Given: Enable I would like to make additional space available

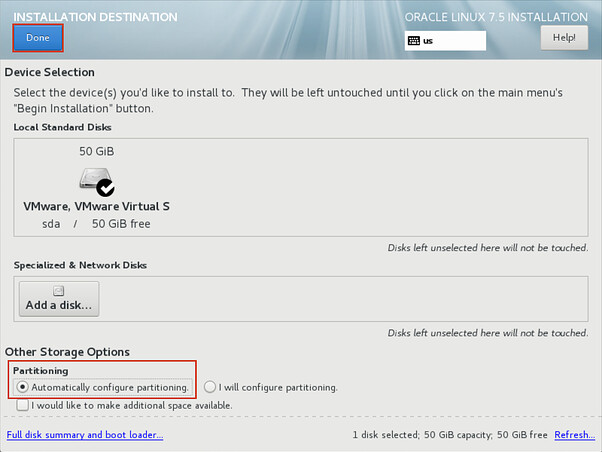Looking at the screenshot, I should (124, 406).
